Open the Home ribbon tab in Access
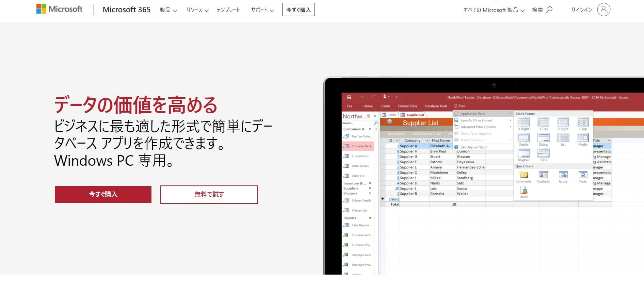This screenshot has height=295, width=644. click(x=368, y=106)
